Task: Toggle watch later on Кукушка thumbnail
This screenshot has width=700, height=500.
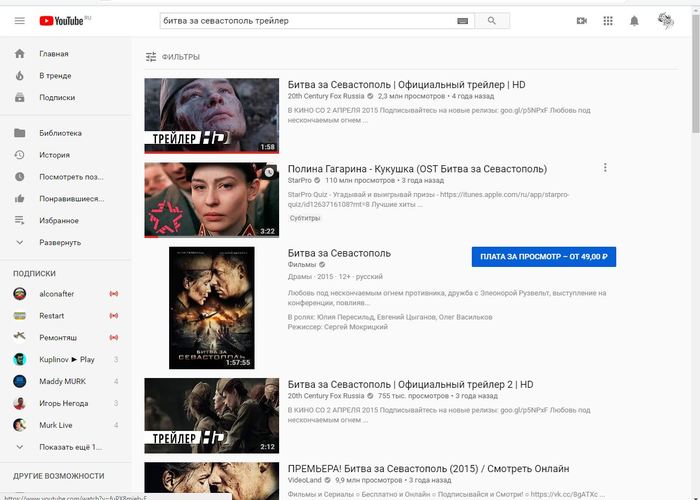Action: coord(268,173)
